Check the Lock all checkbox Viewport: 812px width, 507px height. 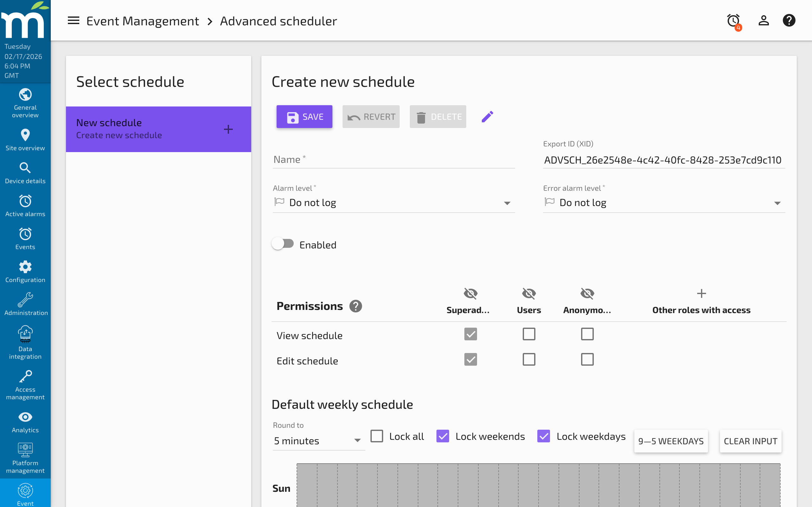click(x=377, y=436)
